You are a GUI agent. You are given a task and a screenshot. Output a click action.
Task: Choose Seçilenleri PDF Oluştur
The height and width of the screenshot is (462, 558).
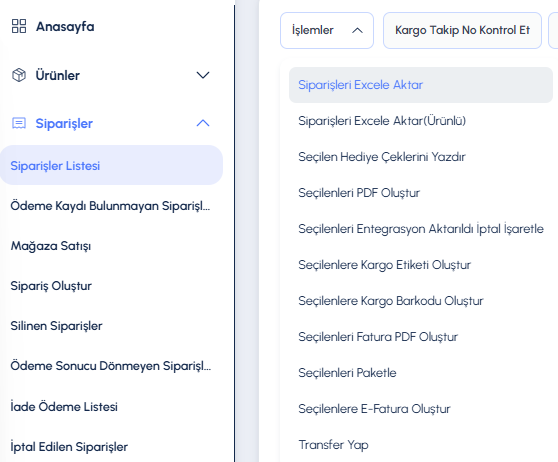359,193
